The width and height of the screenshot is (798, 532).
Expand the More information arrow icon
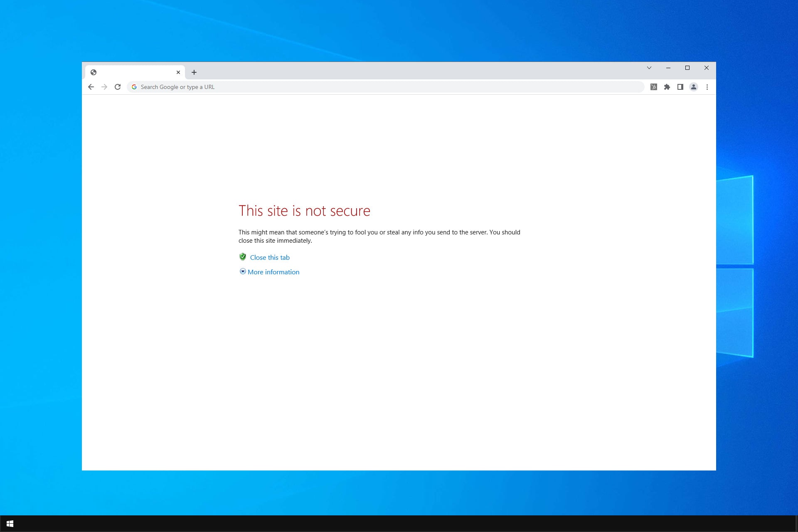tap(243, 271)
